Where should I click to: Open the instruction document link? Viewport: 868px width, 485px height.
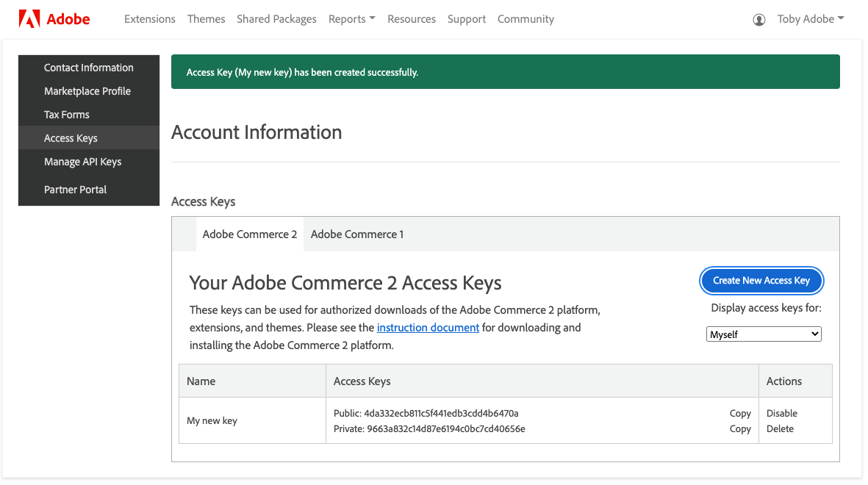[428, 327]
